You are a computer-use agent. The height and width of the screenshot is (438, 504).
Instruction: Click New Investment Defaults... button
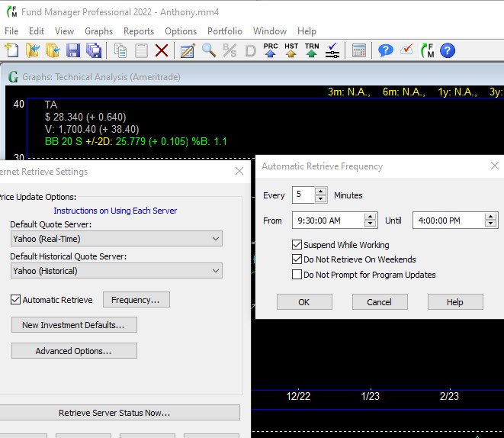(74, 325)
